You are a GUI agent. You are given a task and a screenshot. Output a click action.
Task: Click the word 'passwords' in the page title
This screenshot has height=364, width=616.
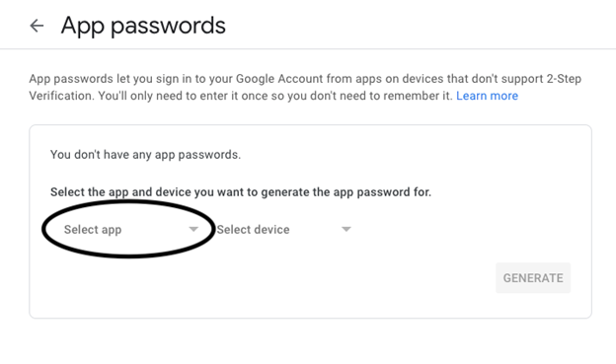click(x=168, y=27)
